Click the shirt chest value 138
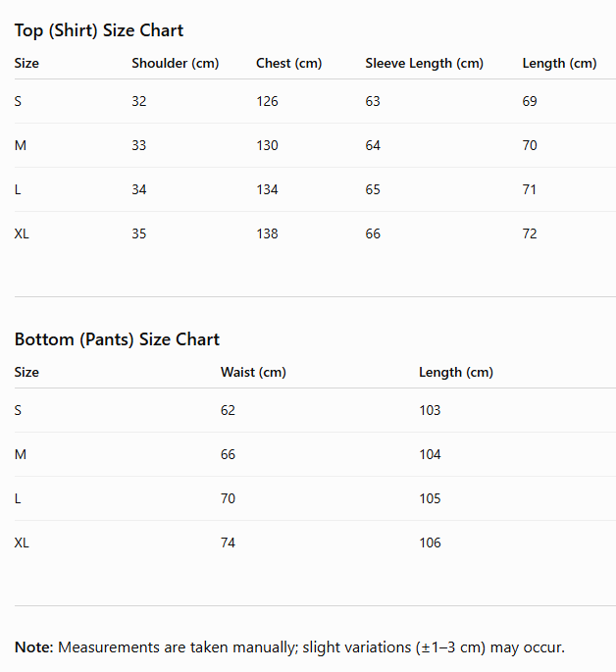Screen dimensions: 616x672 click(x=267, y=234)
